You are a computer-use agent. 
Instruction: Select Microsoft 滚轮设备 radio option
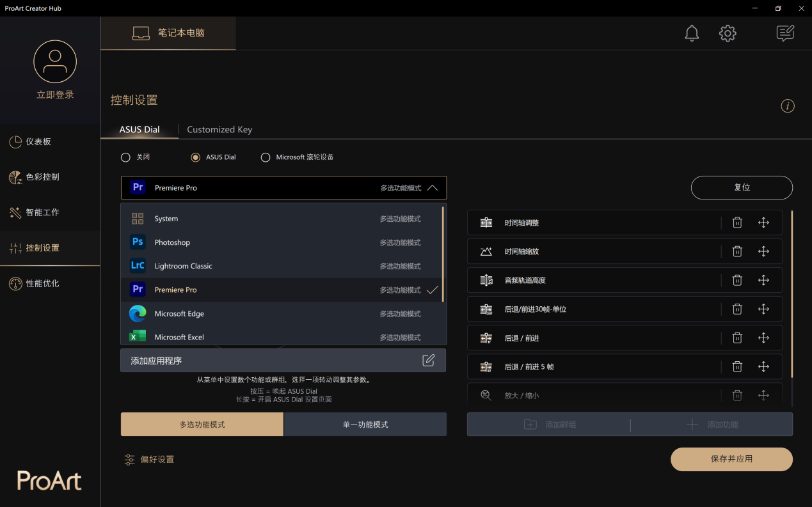coord(266,157)
